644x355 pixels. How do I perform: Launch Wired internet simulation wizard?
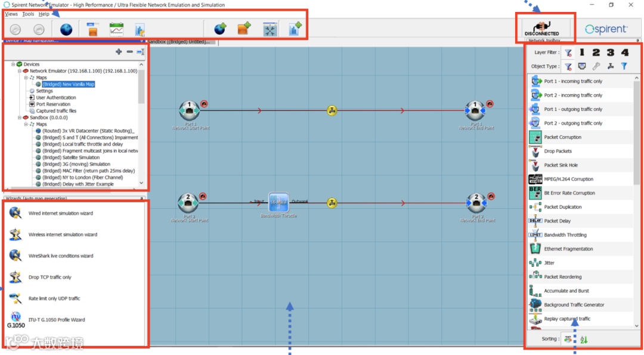60,213
